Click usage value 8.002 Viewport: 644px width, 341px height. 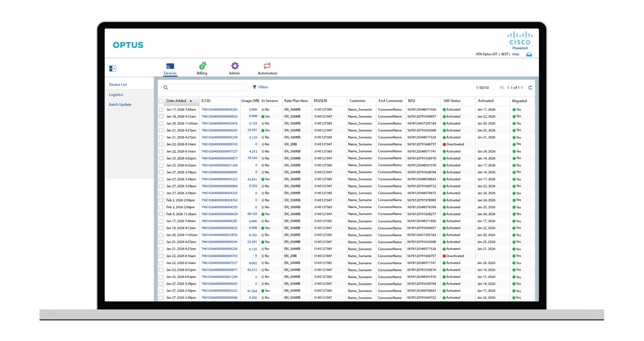coord(253,263)
